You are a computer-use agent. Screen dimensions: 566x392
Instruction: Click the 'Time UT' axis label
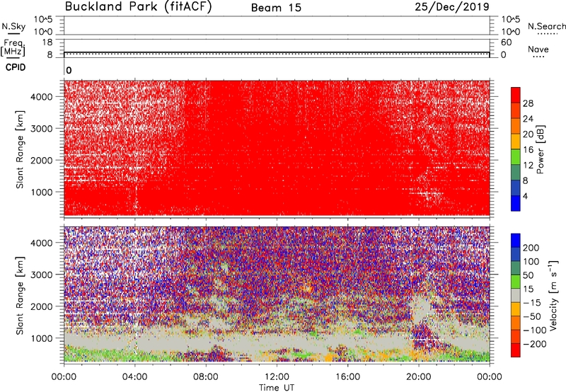click(277, 388)
